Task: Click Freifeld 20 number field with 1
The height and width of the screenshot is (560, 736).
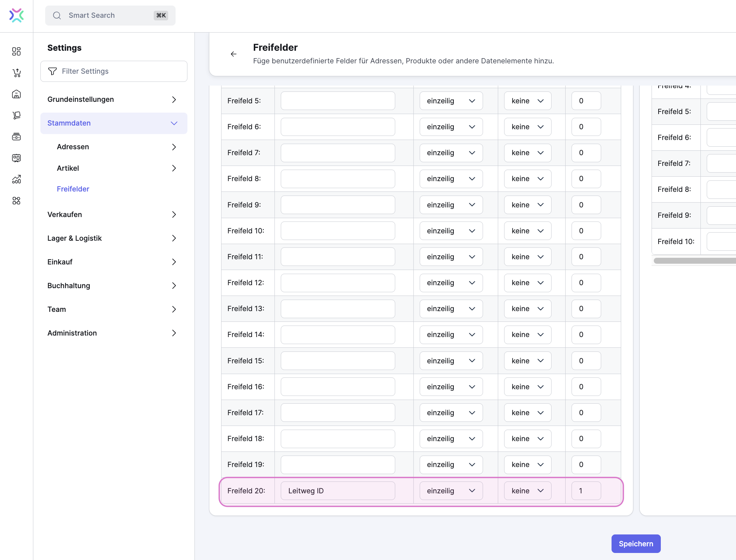Action: pos(586,491)
